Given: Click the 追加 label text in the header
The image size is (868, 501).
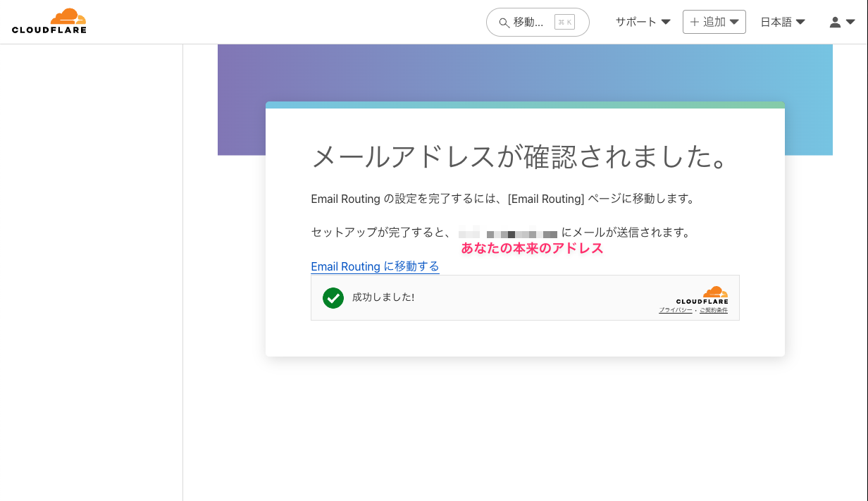Looking at the screenshot, I should point(714,22).
